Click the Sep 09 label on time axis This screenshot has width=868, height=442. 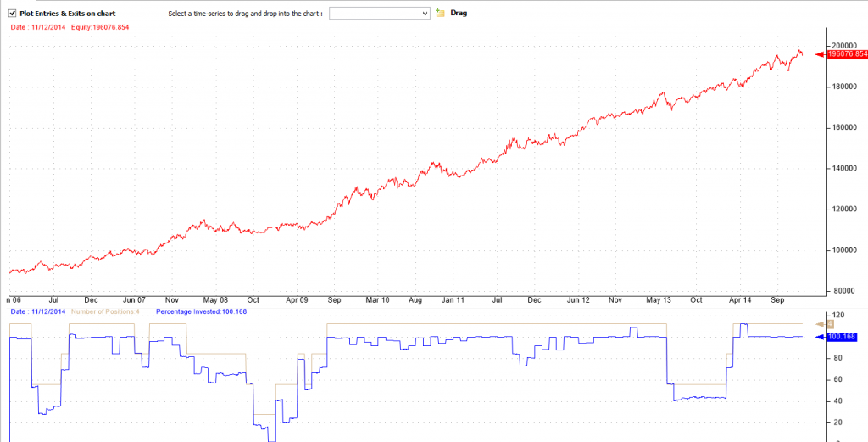334,300
